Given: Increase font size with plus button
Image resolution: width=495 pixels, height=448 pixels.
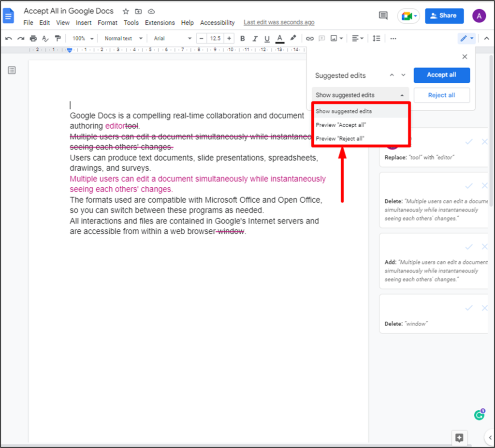Looking at the screenshot, I should click(229, 39).
